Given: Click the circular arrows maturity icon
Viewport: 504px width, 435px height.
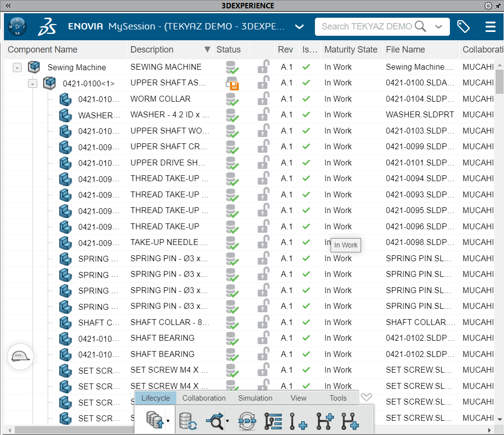Looking at the screenshot, I should point(247,421).
